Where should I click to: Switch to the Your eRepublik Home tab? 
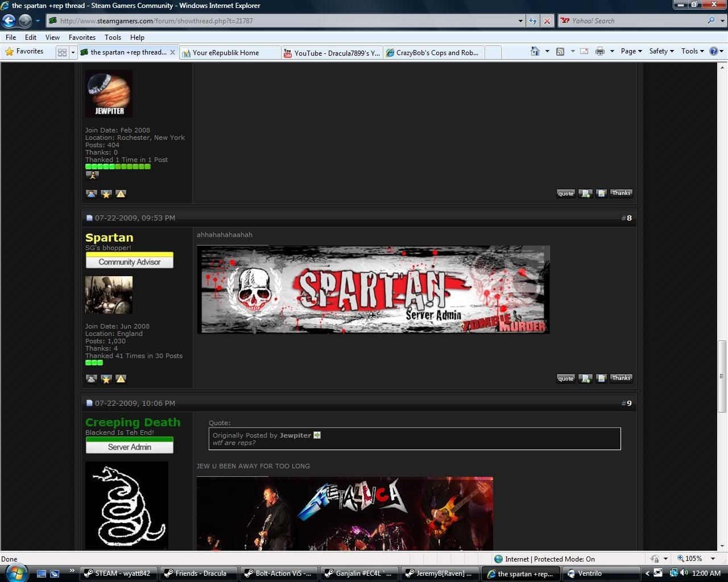(x=226, y=53)
